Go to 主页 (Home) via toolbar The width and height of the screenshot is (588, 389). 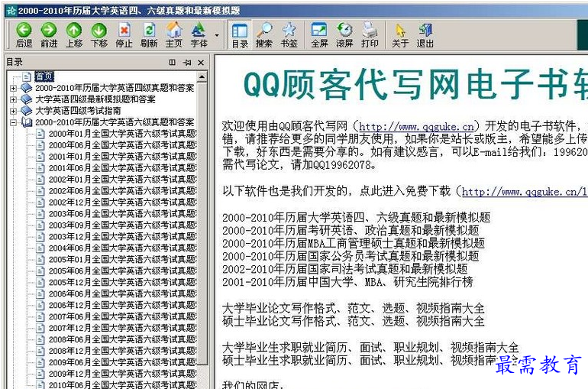[x=174, y=35]
